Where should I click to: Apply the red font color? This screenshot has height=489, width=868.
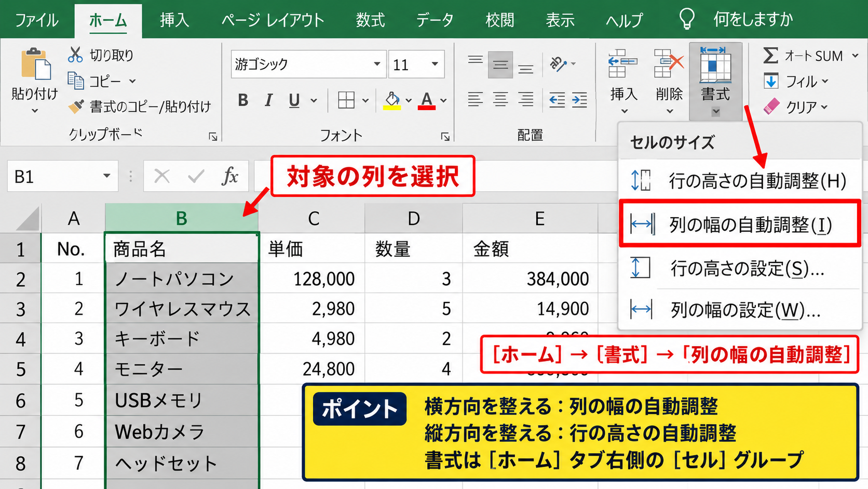pos(427,100)
